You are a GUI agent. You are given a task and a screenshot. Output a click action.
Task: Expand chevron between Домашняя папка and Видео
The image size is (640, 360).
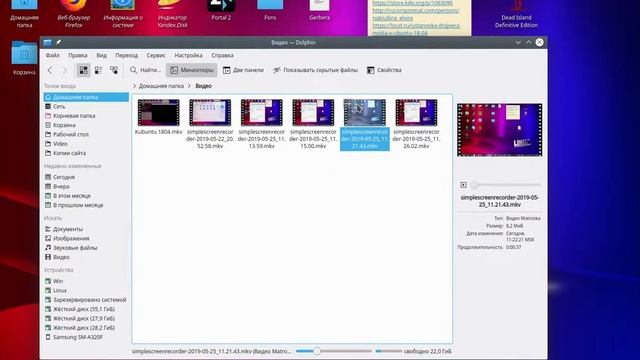189,86
